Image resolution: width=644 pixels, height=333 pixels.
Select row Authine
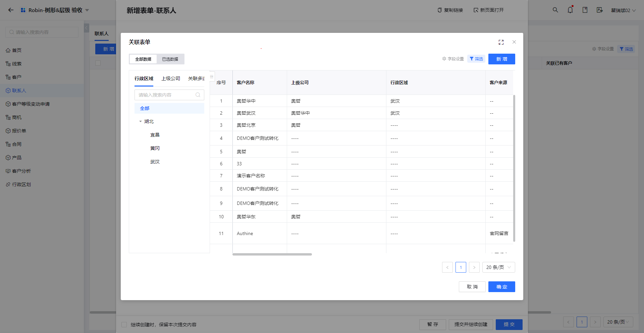(x=362, y=233)
